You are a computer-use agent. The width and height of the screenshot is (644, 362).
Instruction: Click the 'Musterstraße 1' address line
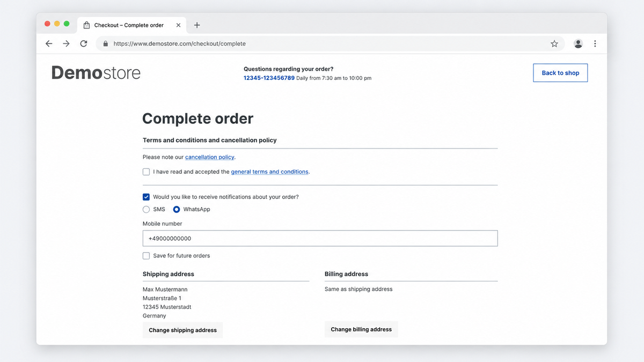tap(162, 298)
